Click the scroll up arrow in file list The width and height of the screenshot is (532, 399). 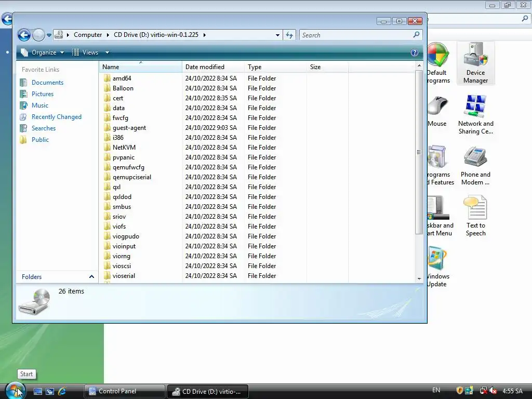(x=419, y=65)
